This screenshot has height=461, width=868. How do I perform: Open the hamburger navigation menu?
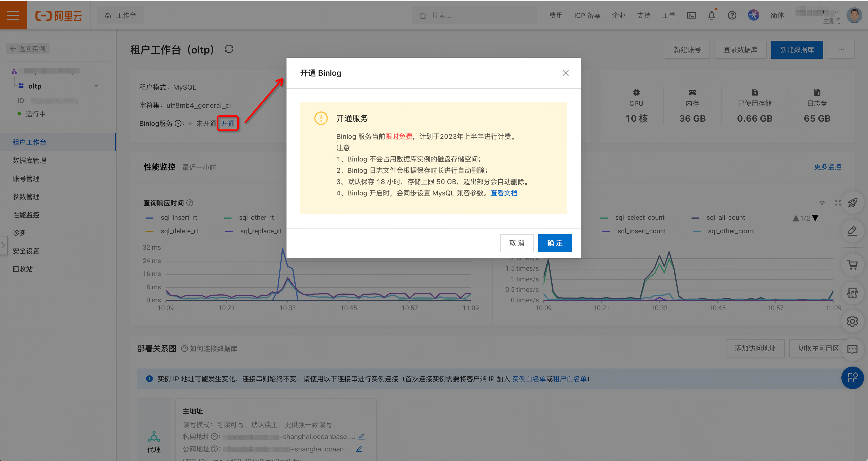click(x=13, y=15)
